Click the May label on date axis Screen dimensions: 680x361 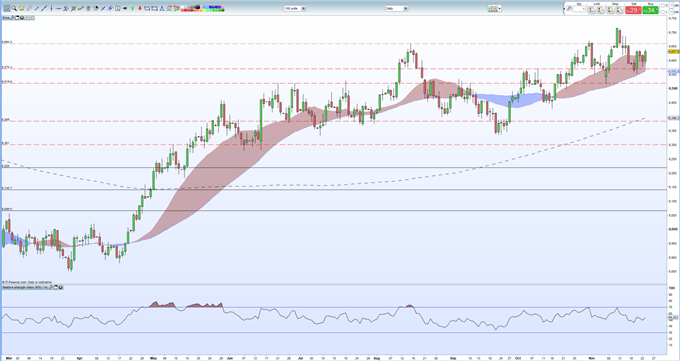click(x=153, y=357)
